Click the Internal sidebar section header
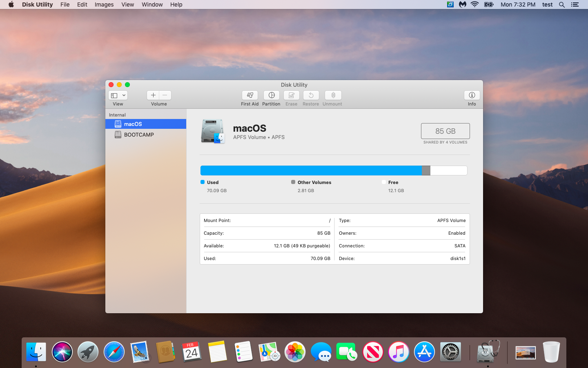Image resolution: width=588 pixels, height=368 pixels. point(117,115)
